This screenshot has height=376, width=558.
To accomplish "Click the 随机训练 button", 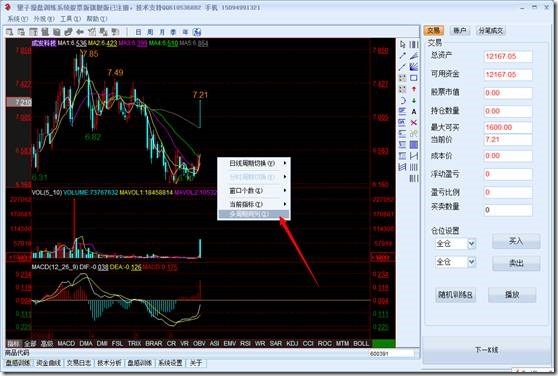I will tap(455, 295).
